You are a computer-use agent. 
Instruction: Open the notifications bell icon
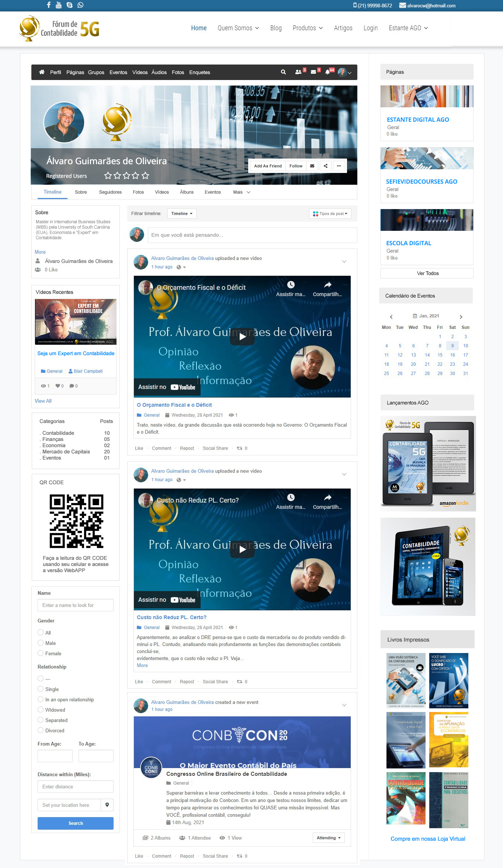[x=327, y=72]
